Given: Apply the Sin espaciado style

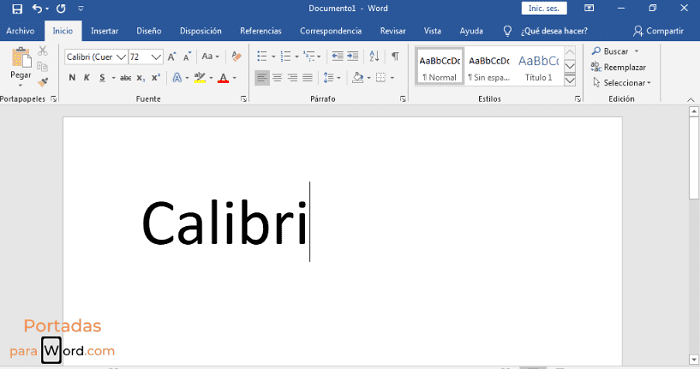Looking at the screenshot, I should tap(489, 67).
